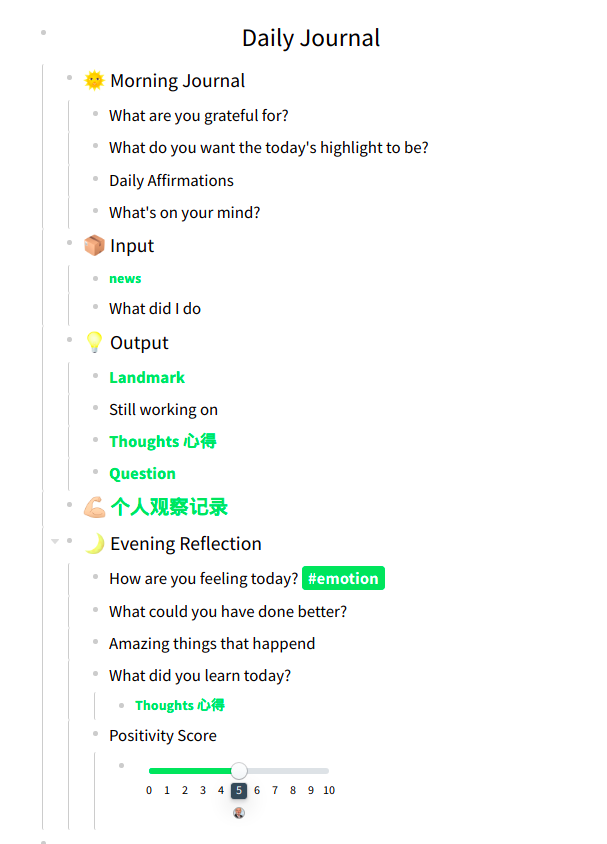The width and height of the screenshot is (607, 844).
Task: Click the bullet before Positivity Score
Action: [95, 734]
